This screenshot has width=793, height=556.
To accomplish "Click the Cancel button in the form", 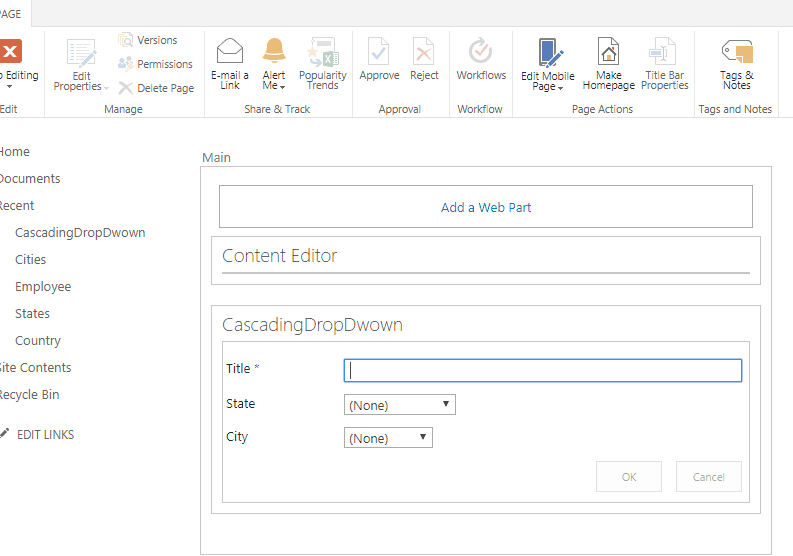I will pyautogui.click(x=709, y=477).
